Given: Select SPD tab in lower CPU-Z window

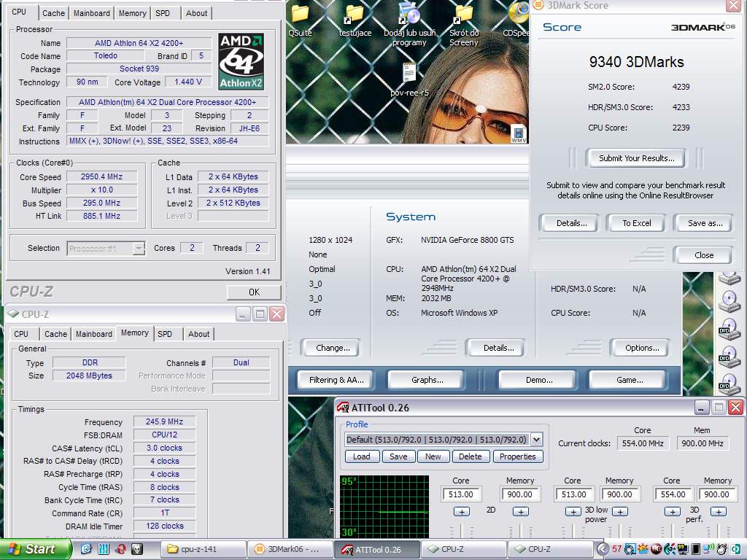Looking at the screenshot, I should [x=165, y=334].
